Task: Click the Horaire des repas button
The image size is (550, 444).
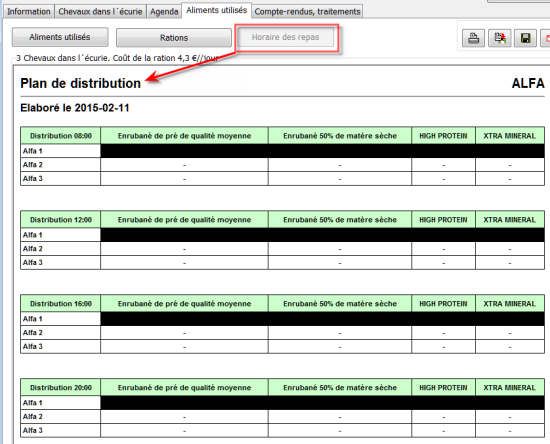Action: (286, 37)
